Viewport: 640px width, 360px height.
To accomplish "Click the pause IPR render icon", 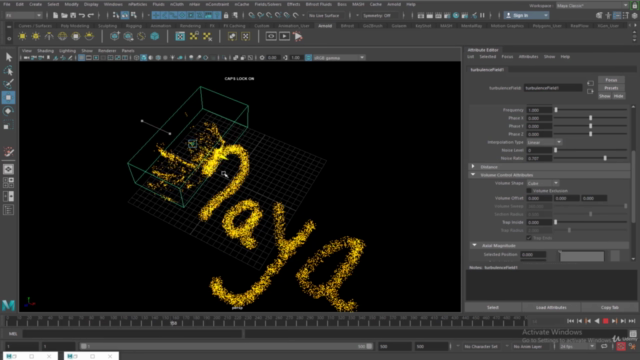I will click(482, 16).
